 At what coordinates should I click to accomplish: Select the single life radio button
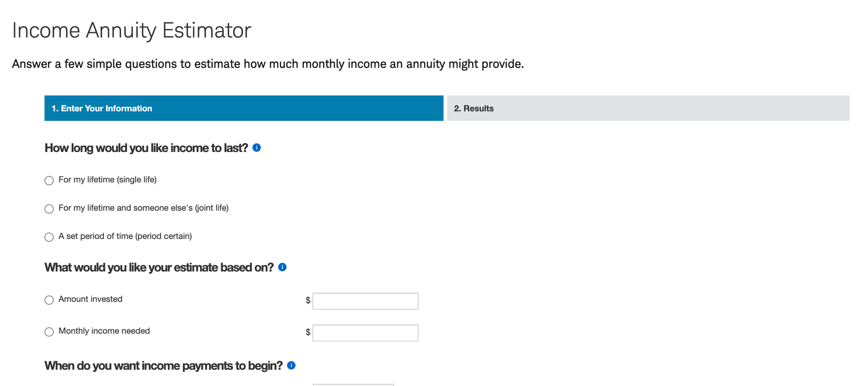[49, 181]
